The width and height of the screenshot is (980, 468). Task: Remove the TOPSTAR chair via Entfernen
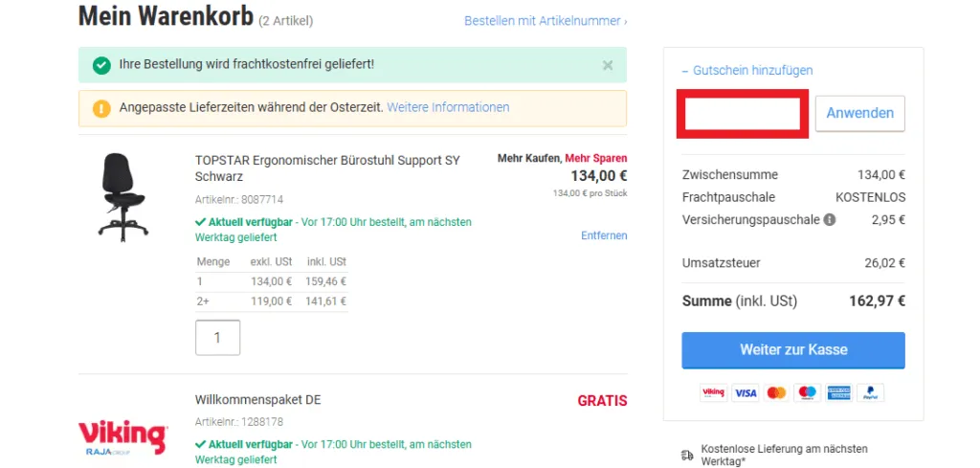[604, 235]
